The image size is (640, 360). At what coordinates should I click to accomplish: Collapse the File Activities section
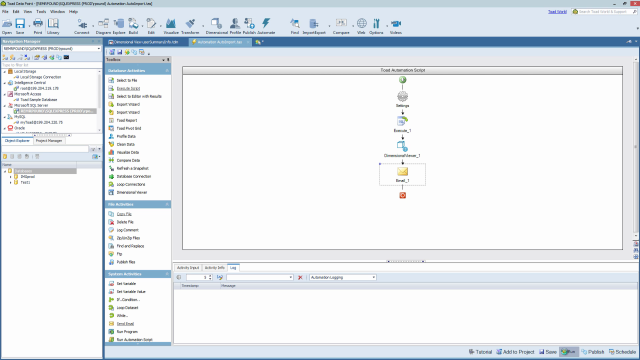point(167,204)
